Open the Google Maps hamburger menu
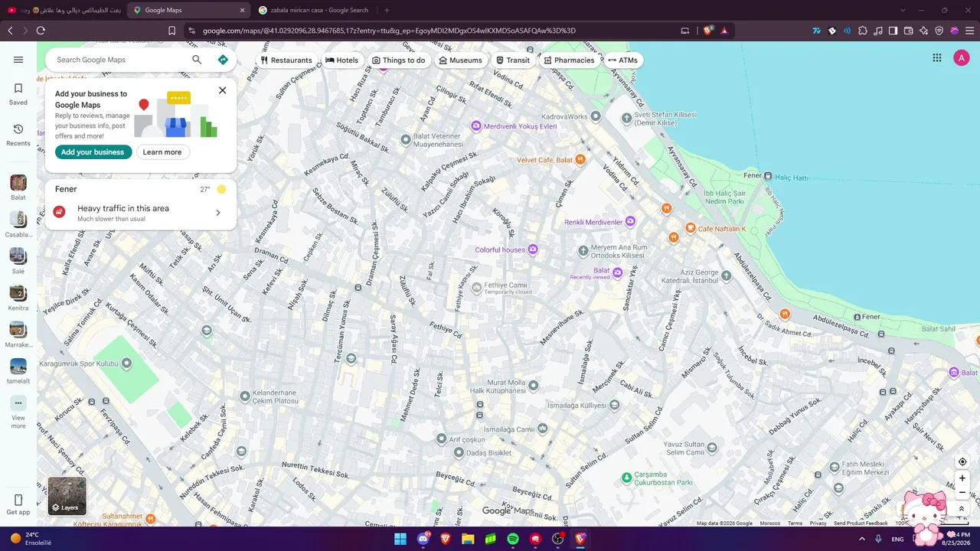 coord(18,60)
